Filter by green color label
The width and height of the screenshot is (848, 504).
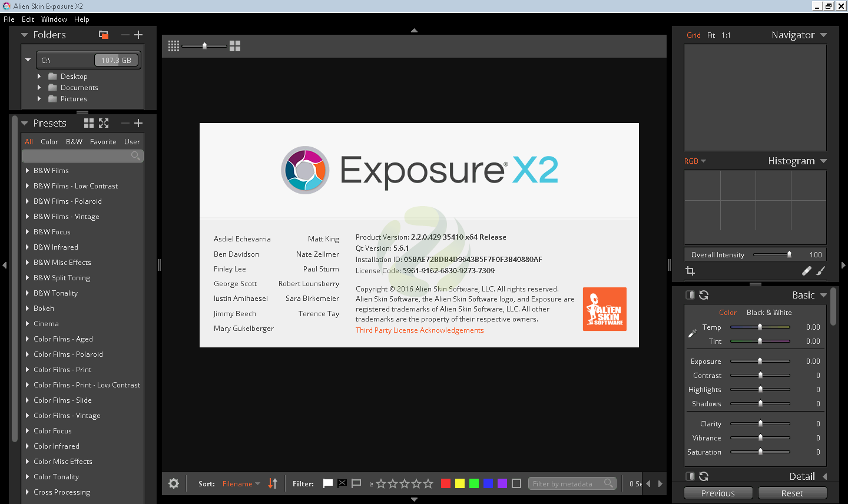474,483
